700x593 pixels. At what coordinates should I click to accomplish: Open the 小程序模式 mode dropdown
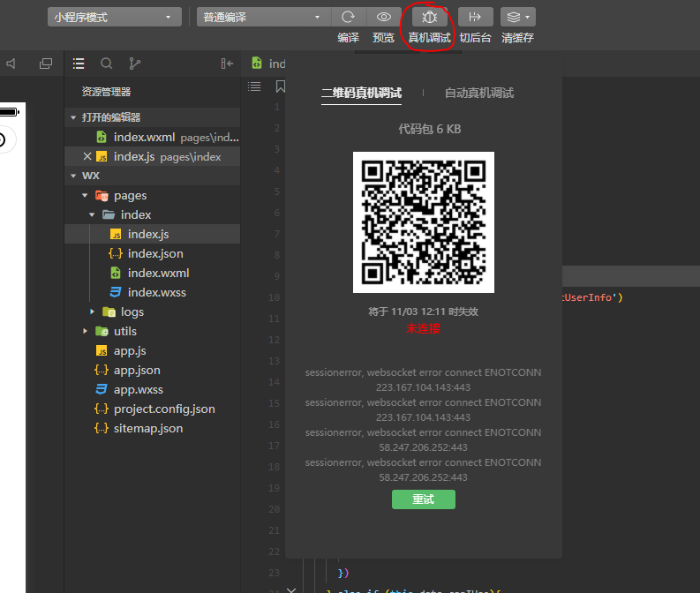point(114,17)
